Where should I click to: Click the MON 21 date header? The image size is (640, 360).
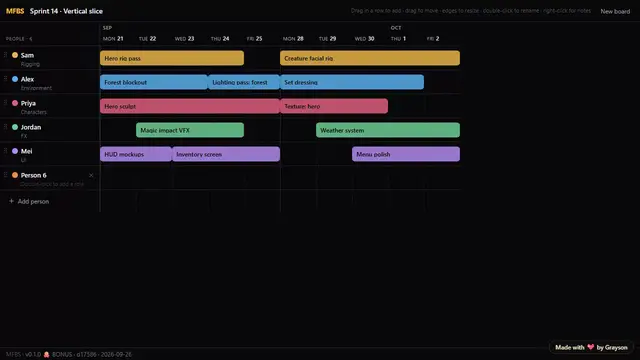(x=113, y=38)
